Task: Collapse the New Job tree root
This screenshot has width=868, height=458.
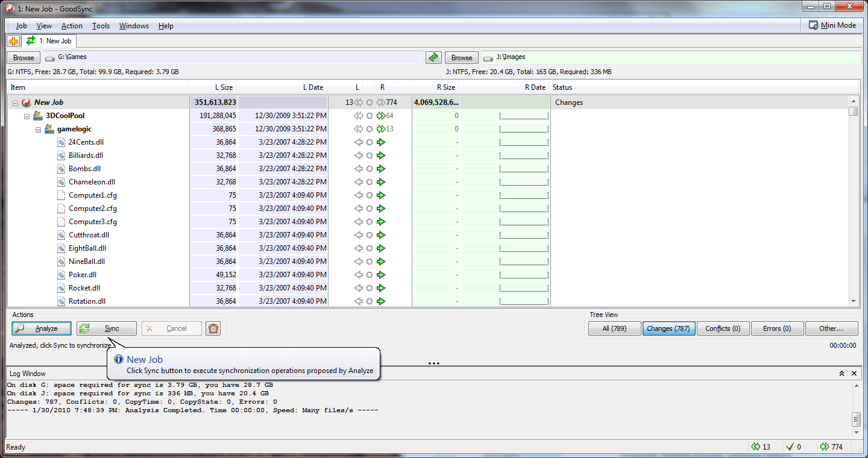Action: 15,102
